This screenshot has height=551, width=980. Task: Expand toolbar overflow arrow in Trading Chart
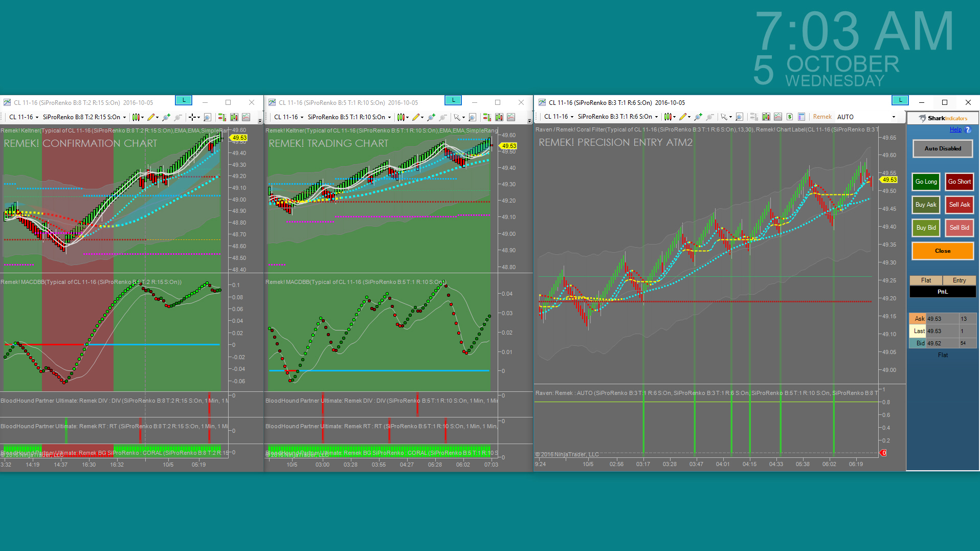tap(529, 120)
